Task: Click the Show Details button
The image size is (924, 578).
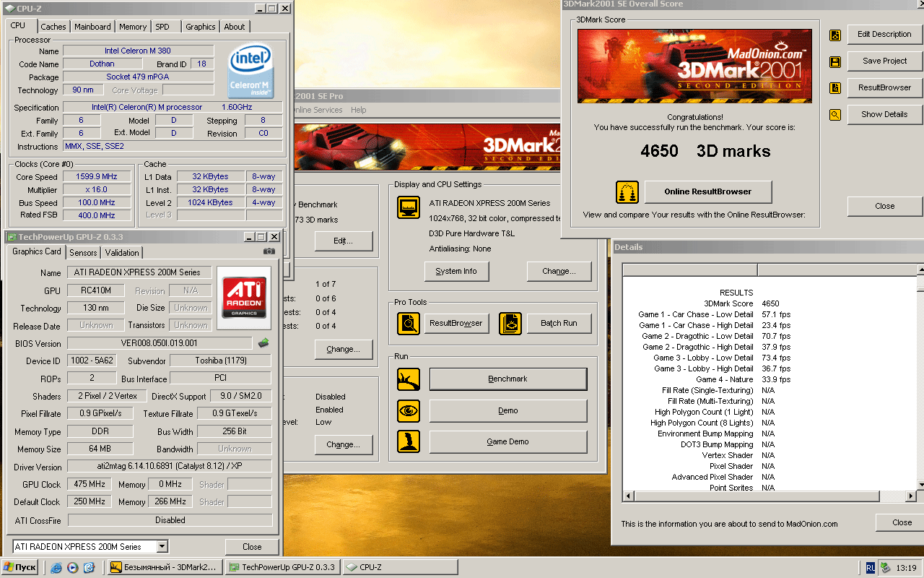Action: [884, 114]
